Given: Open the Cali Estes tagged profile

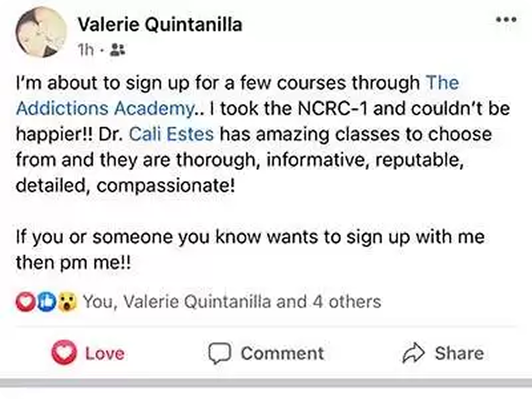Looking at the screenshot, I should pos(171,134).
